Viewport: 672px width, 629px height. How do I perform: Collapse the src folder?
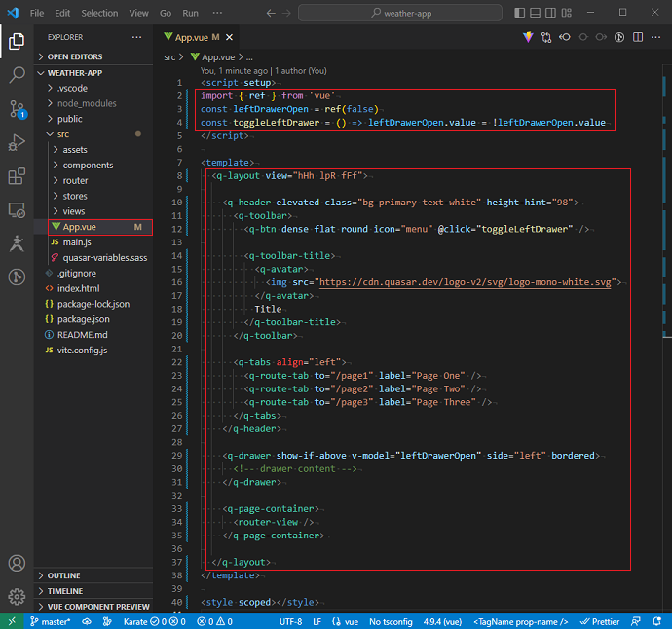click(x=93, y=134)
